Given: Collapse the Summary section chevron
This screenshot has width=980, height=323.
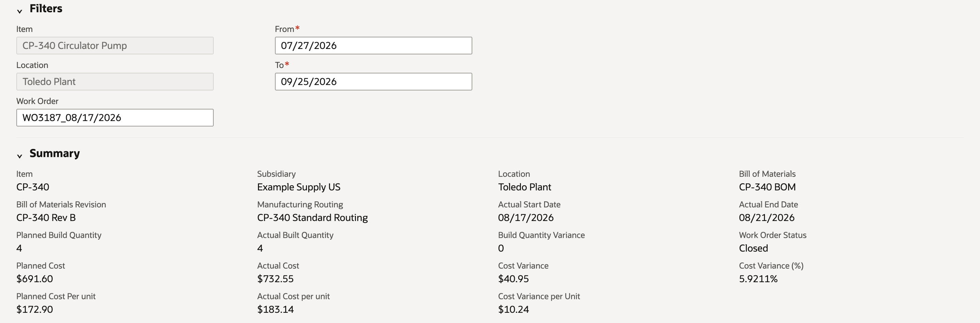Looking at the screenshot, I should [19, 156].
